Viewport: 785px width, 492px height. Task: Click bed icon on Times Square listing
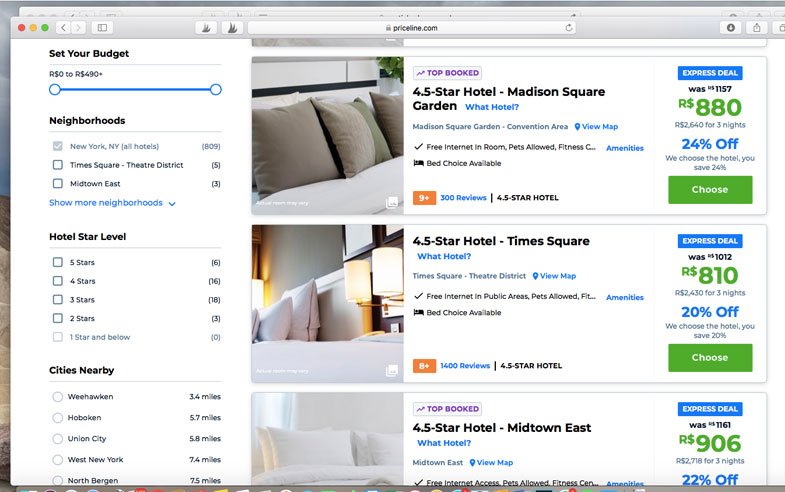click(419, 312)
